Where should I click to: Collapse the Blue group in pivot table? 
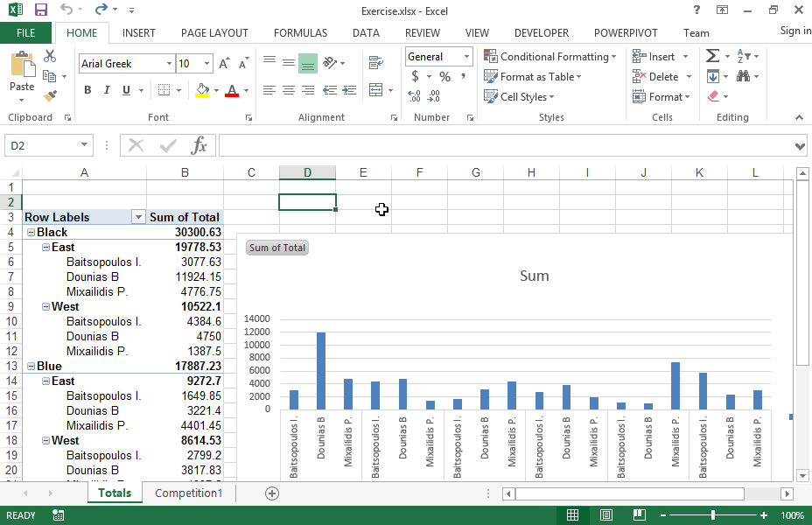(31, 367)
